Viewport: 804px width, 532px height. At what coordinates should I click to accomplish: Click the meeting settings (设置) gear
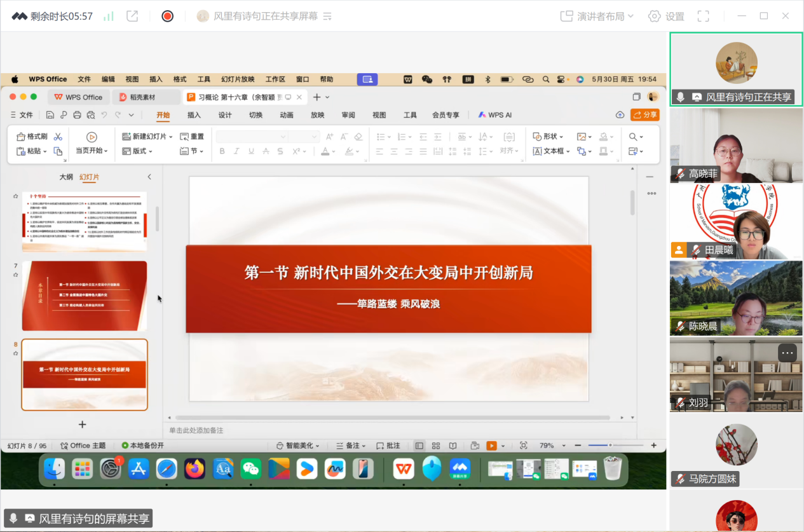[x=666, y=17]
